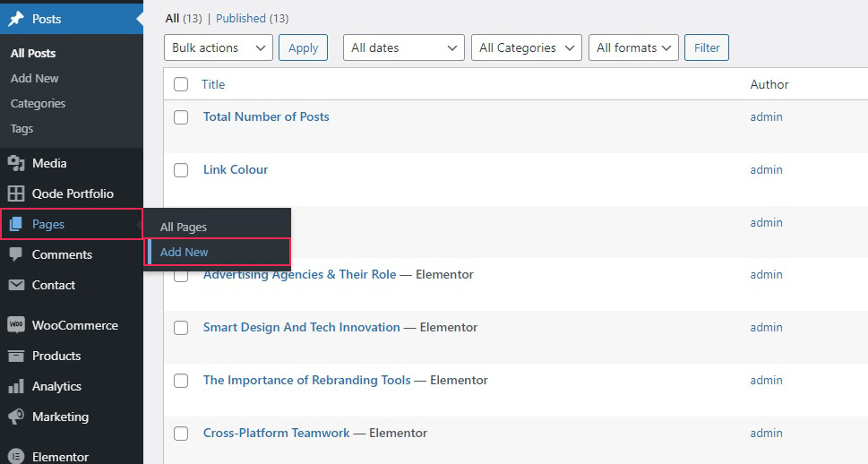Image resolution: width=868 pixels, height=464 pixels.
Task: Click the Marketing megaphone icon
Action: click(x=16, y=417)
